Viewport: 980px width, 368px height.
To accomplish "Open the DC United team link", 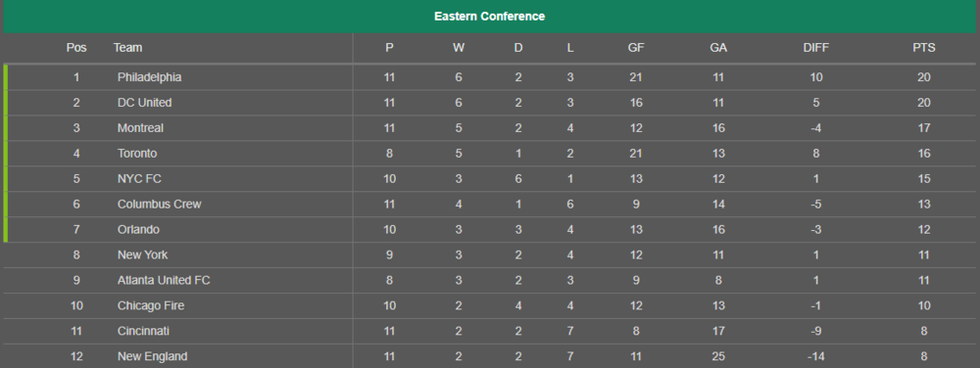I will [144, 103].
